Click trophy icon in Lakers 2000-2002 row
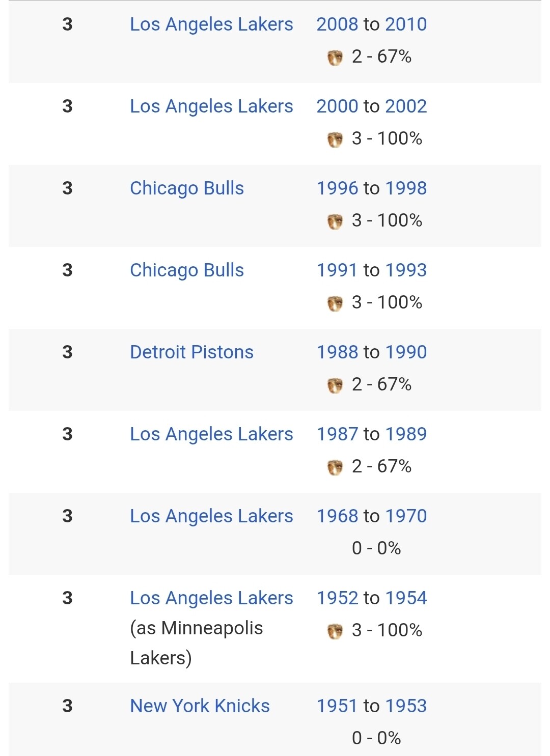Viewport: 550px width, 756px height. [x=335, y=139]
